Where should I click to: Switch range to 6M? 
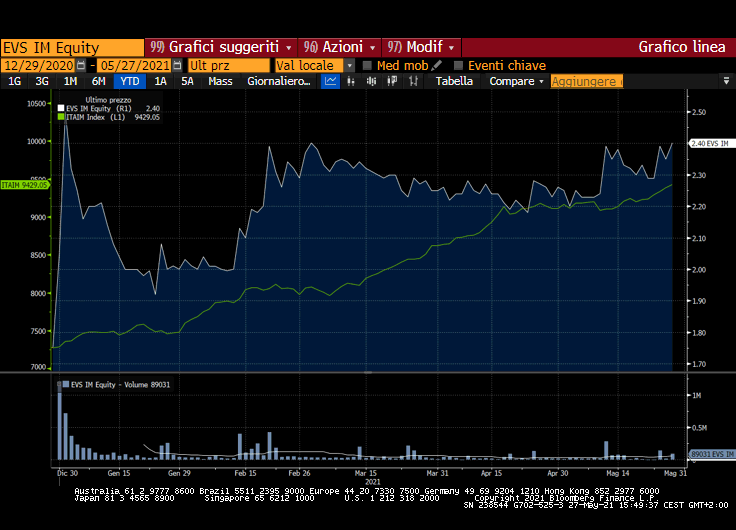(98, 81)
